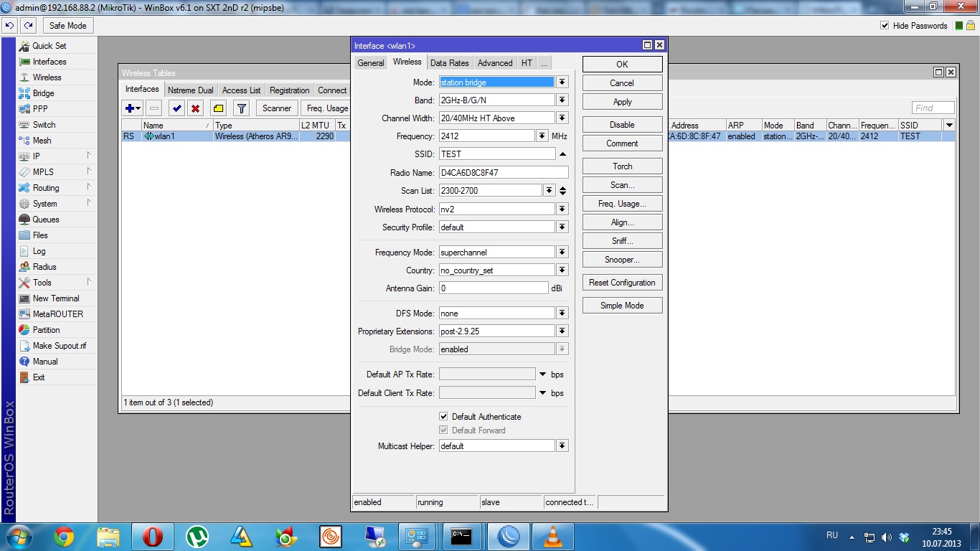Click the Scanner button in Wireless Tables
This screenshot has width=980, height=551.
(x=277, y=108)
